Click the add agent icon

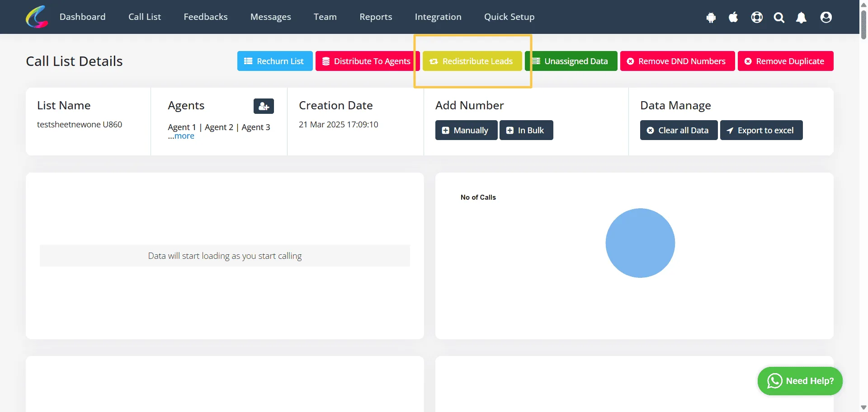(264, 106)
